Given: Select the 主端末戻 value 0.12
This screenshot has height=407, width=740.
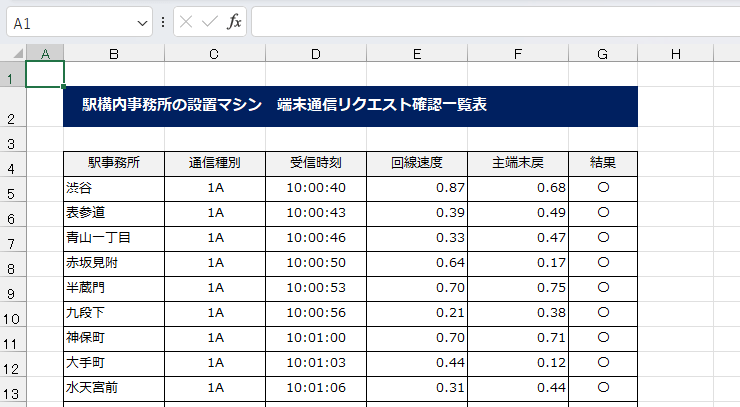Looking at the screenshot, I should click(518, 364).
